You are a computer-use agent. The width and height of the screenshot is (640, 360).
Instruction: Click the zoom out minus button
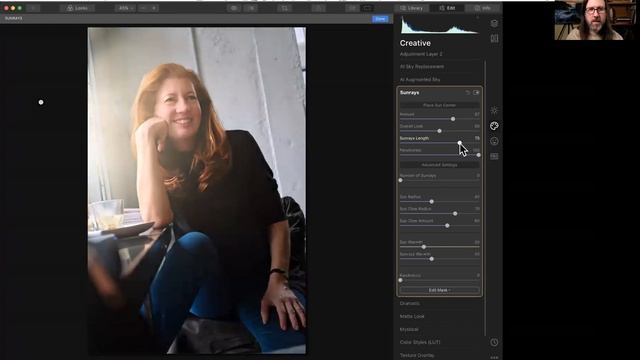tap(143, 8)
